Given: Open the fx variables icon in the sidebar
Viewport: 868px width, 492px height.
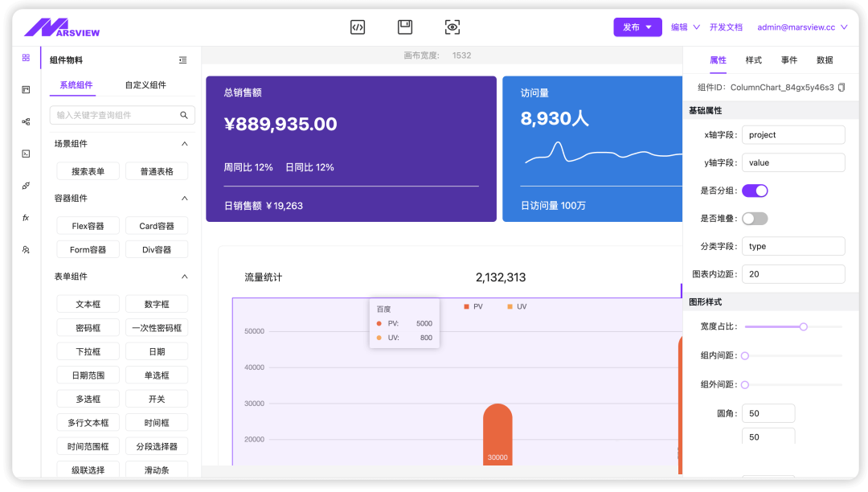Looking at the screenshot, I should (26, 218).
